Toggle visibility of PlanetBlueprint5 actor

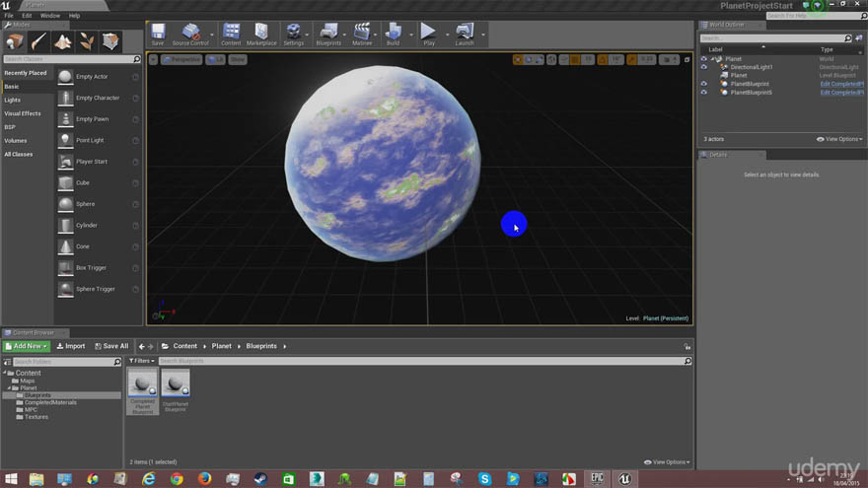703,93
